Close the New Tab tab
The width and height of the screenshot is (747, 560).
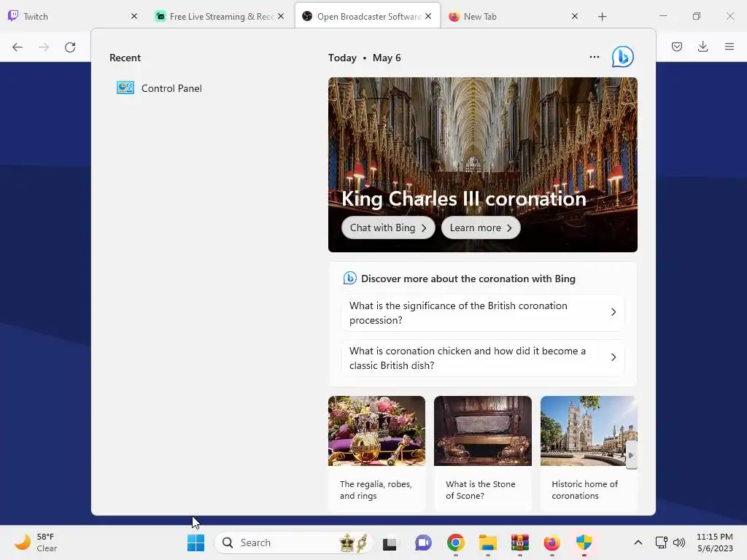pyautogui.click(x=575, y=16)
